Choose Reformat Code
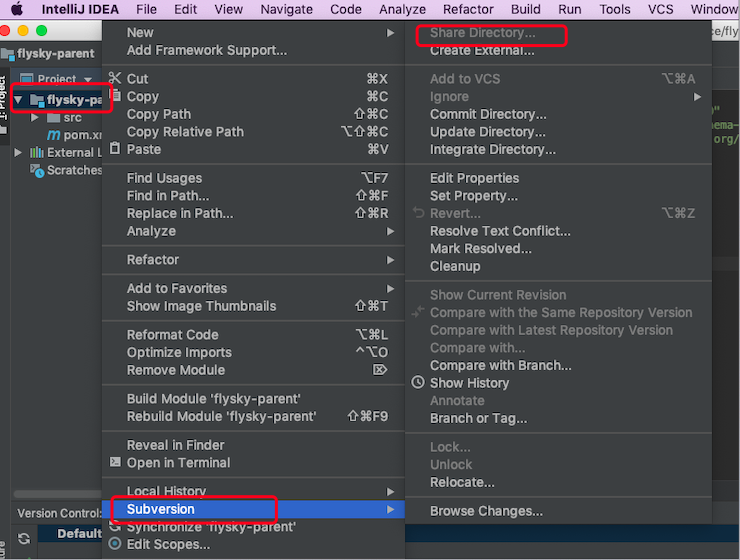Image resolution: width=740 pixels, height=560 pixels. pos(253,335)
